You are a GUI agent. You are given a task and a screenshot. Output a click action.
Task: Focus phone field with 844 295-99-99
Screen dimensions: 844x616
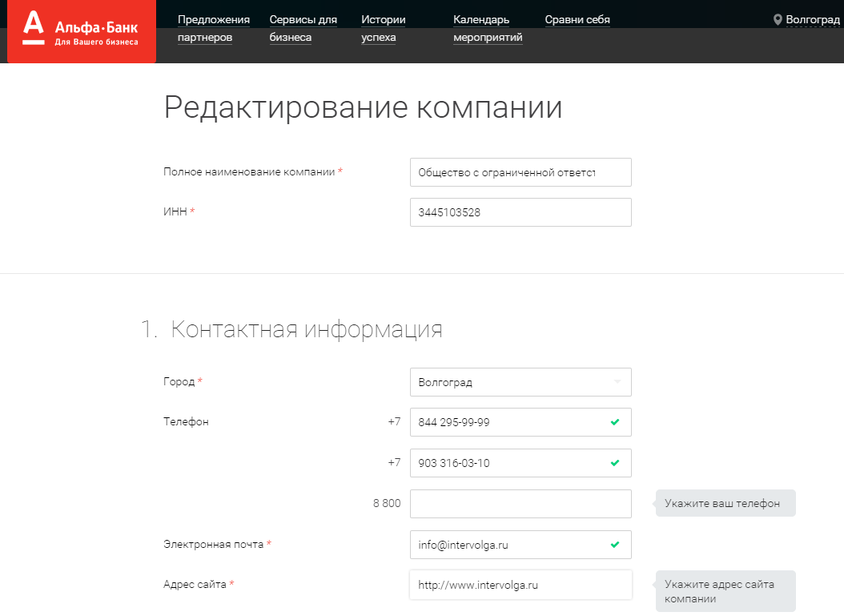[x=520, y=422]
